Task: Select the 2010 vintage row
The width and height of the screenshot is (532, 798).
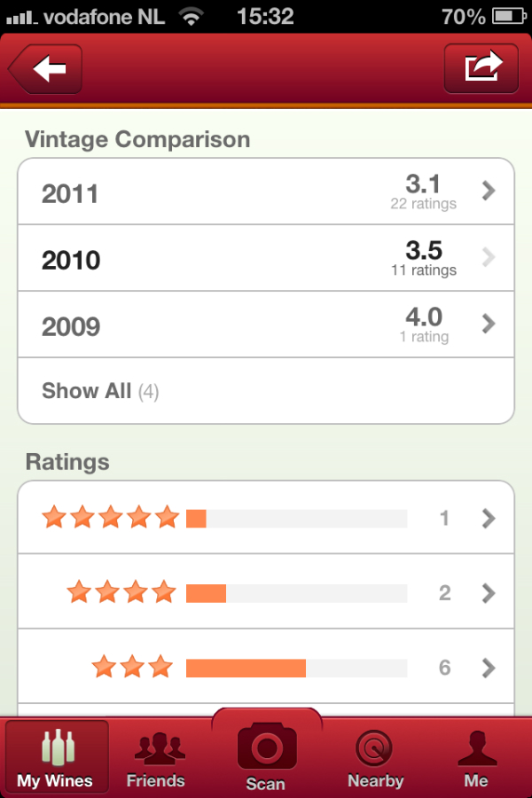Action: click(266, 259)
